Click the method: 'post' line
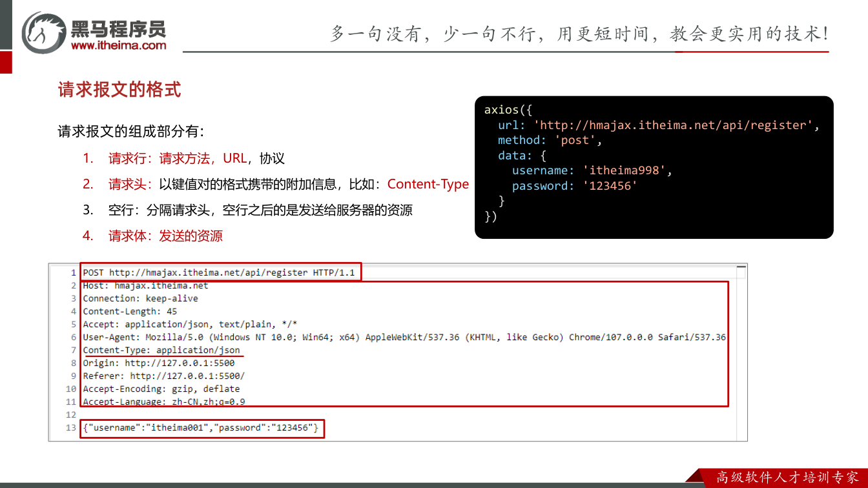This screenshot has height=488, width=868. 550,140
